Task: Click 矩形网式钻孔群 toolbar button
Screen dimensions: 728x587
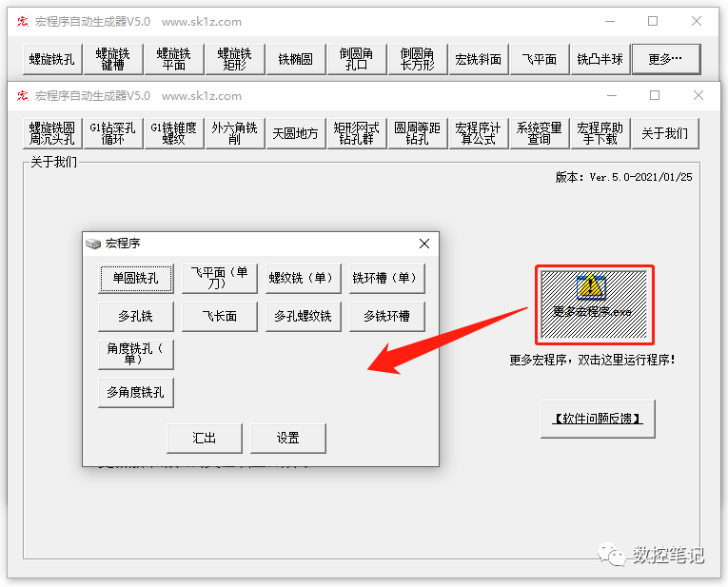Action: click(x=357, y=133)
